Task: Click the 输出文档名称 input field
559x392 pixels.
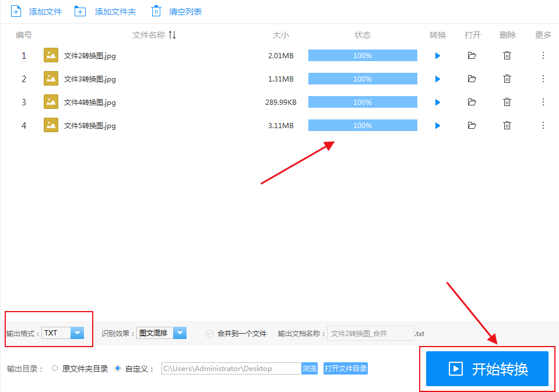Action: (x=370, y=334)
